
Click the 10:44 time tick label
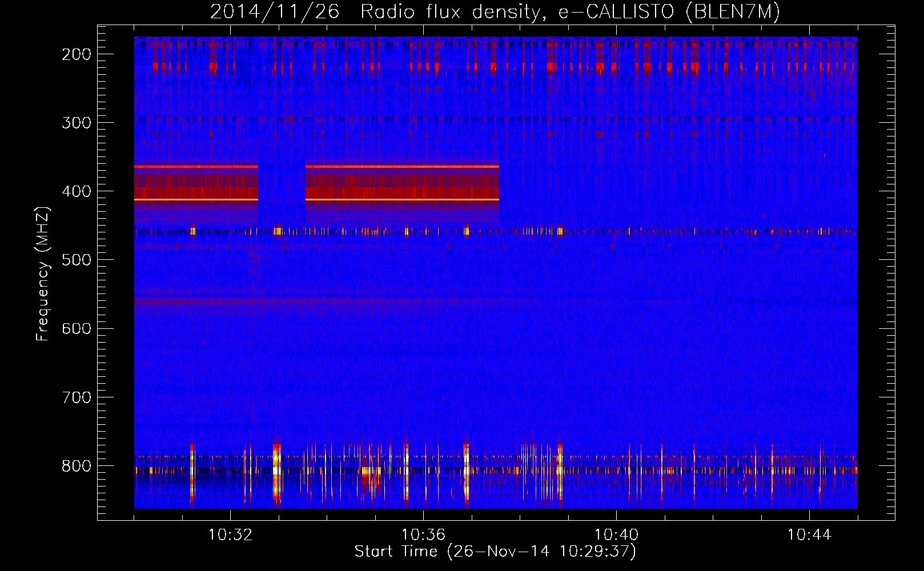click(809, 535)
